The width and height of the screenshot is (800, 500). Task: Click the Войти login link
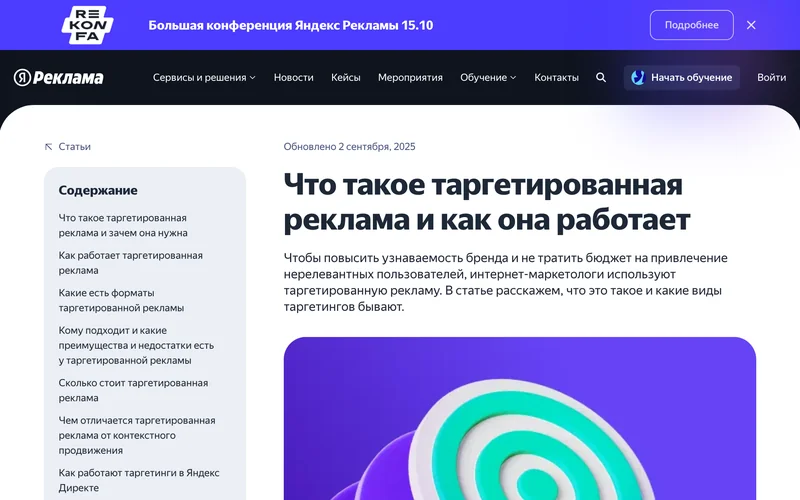point(771,78)
